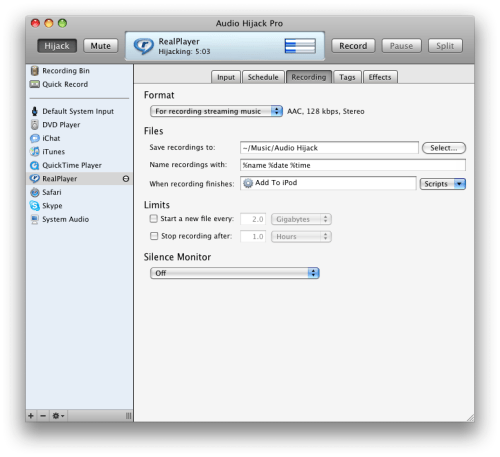Select Quick Record in sidebar

79,84
